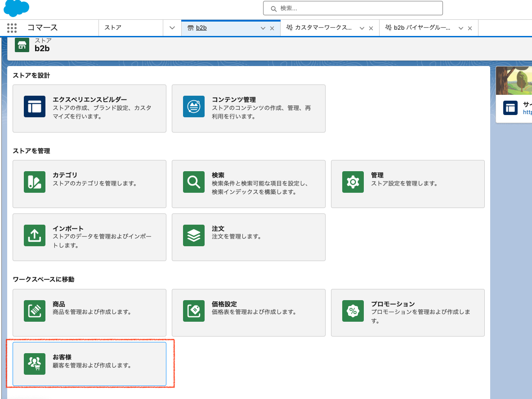Open 管理 settings gear icon
532x399 pixels.
click(353, 182)
